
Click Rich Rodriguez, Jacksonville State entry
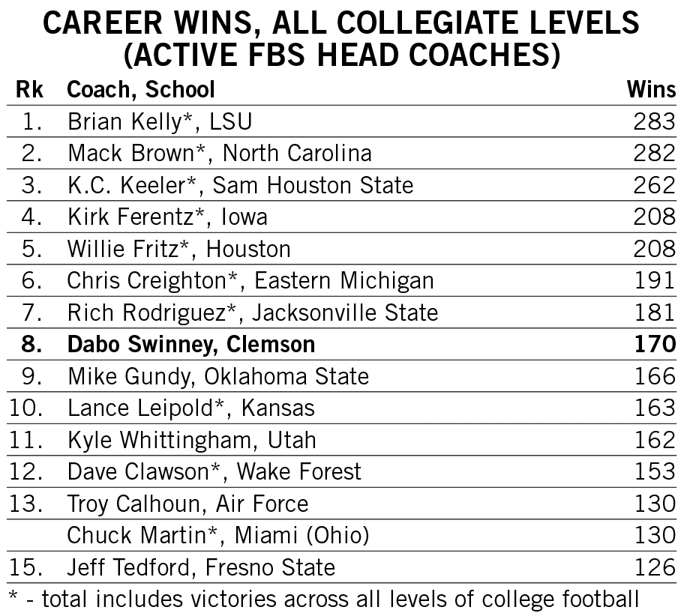click(341, 312)
